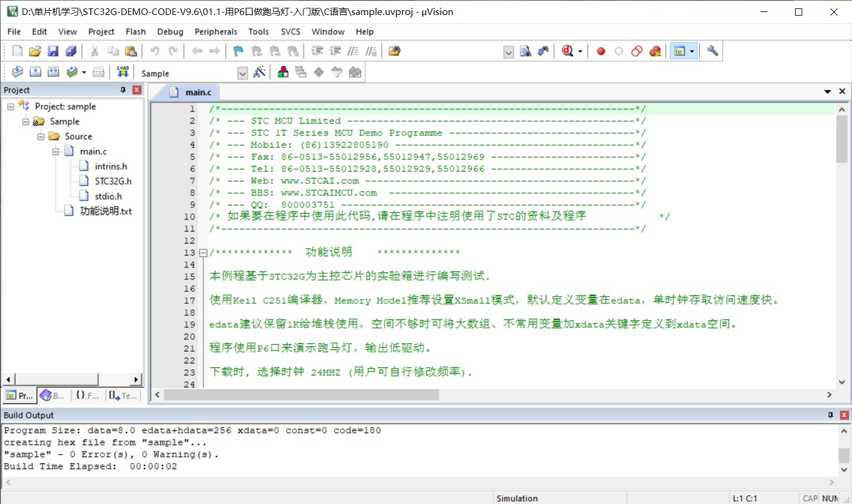
Task: Translate the current file icon
Action: click(x=17, y=73)
